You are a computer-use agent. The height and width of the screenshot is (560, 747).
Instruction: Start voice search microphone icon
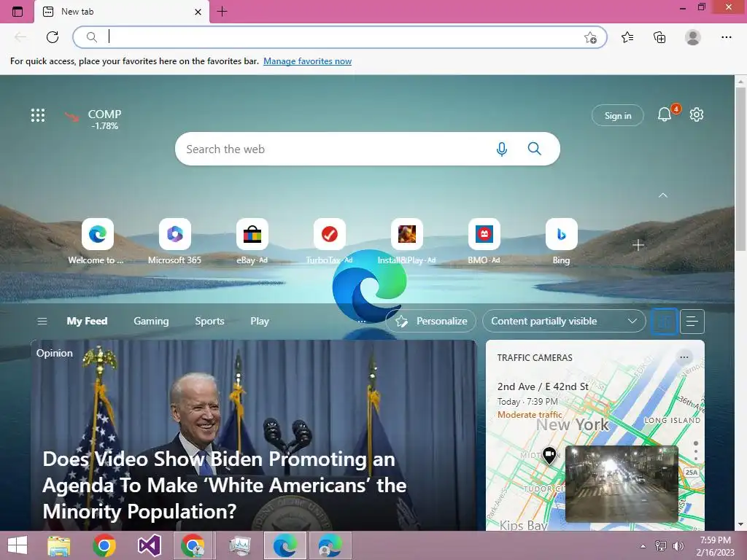(x=501, y=149)
